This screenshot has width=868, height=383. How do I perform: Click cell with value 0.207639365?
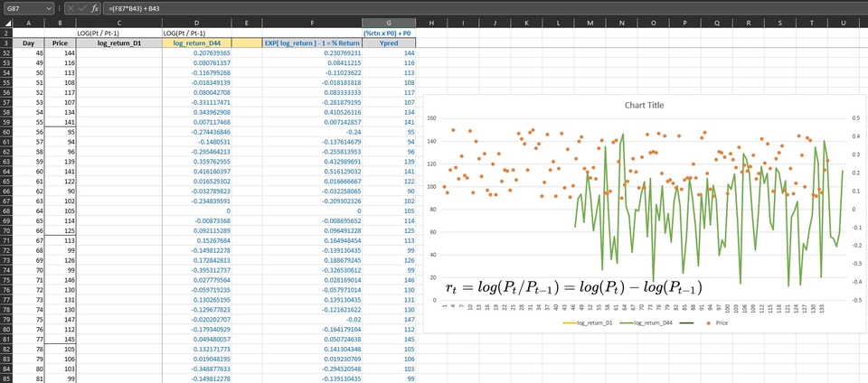(196, 53)
